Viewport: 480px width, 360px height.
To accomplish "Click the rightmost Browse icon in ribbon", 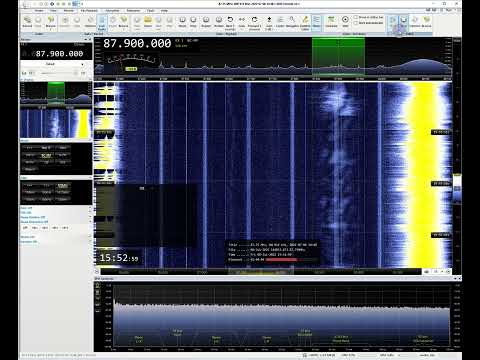I will pyautogui.click(x=427, y=21).
